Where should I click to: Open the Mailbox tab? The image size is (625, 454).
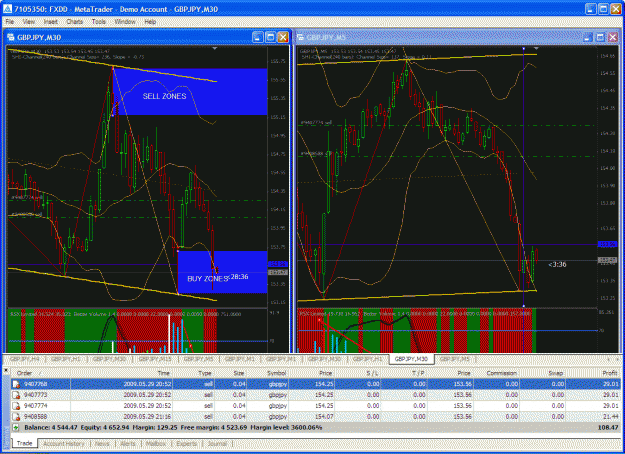[156, 443]
